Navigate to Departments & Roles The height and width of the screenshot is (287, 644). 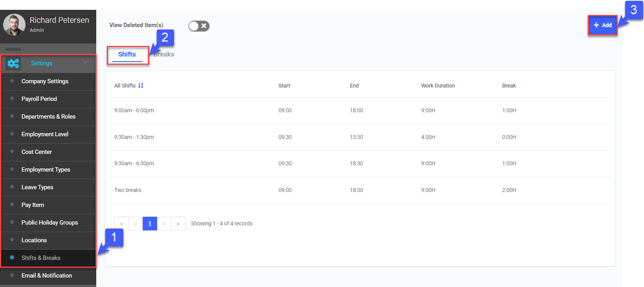click(48, 117)
